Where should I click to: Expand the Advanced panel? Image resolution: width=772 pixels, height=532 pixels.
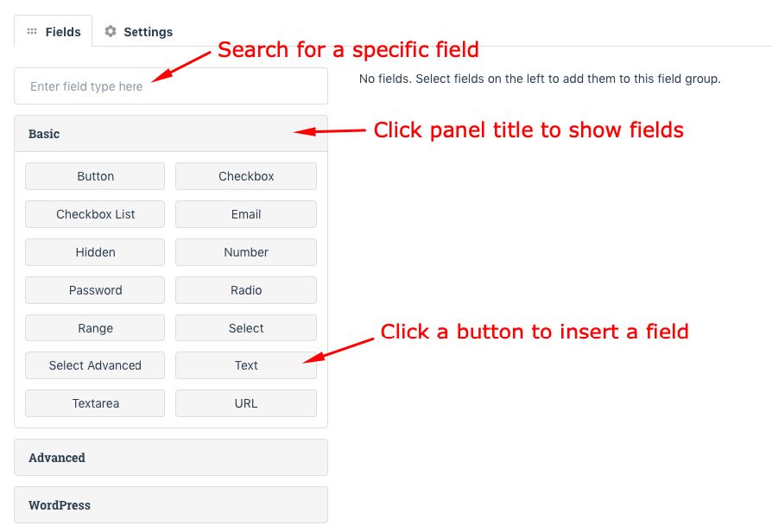tap(170, 457)
